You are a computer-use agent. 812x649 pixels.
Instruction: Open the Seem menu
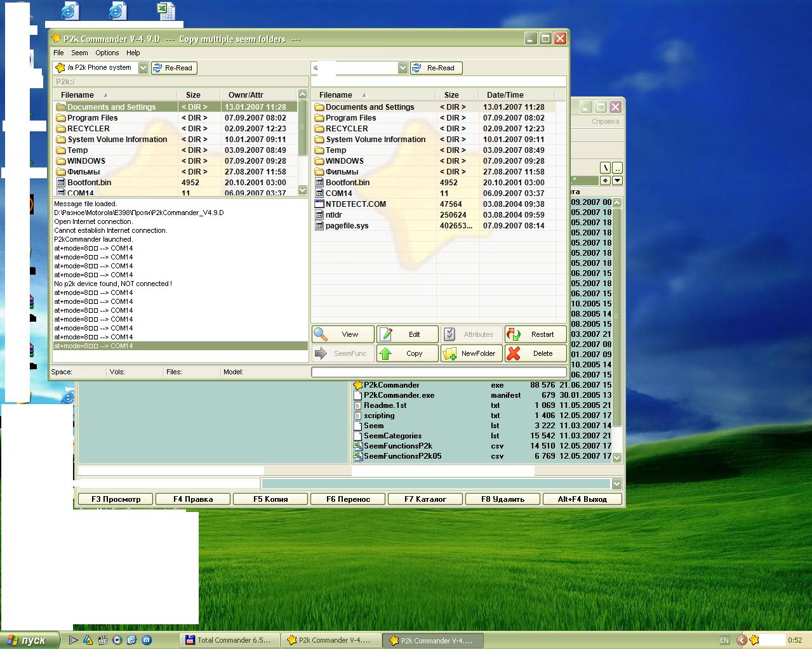click(x=79, y=53)
